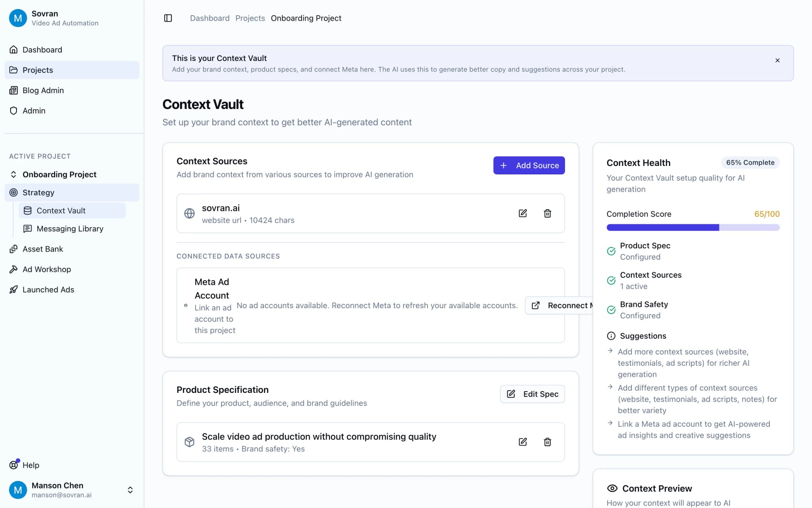Select the Context Vault database icon
This screenshot has width=812, height=508.
(x=27, y=210)
